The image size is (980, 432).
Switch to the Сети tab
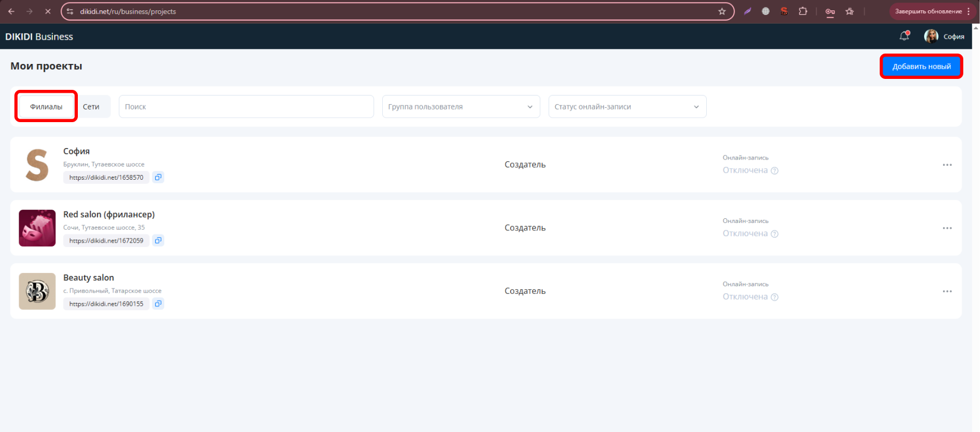coord(91,107)
